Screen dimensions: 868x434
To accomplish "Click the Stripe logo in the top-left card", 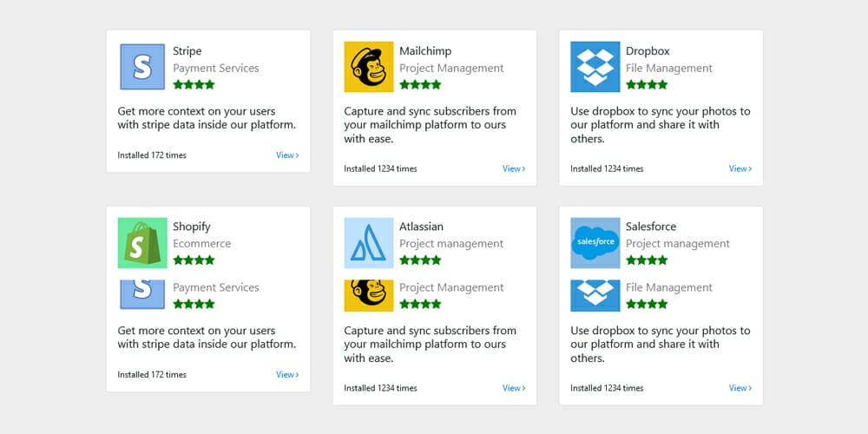I will 142,67.
